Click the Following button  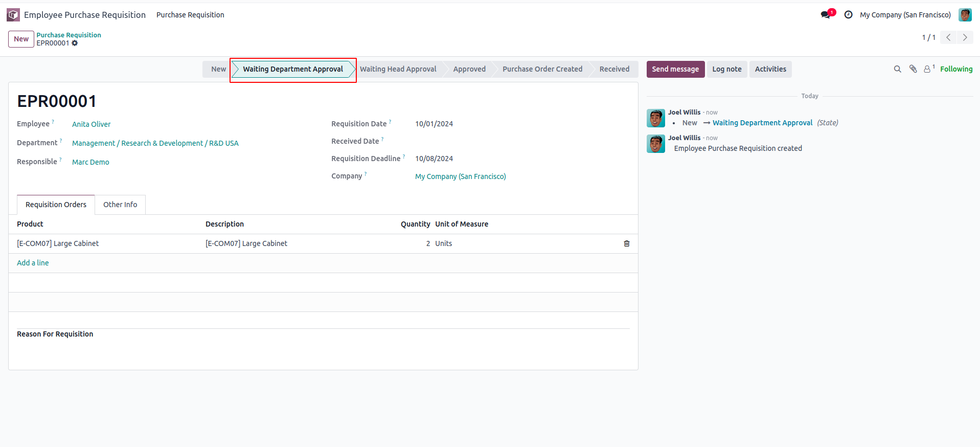[x=956, y=69]
